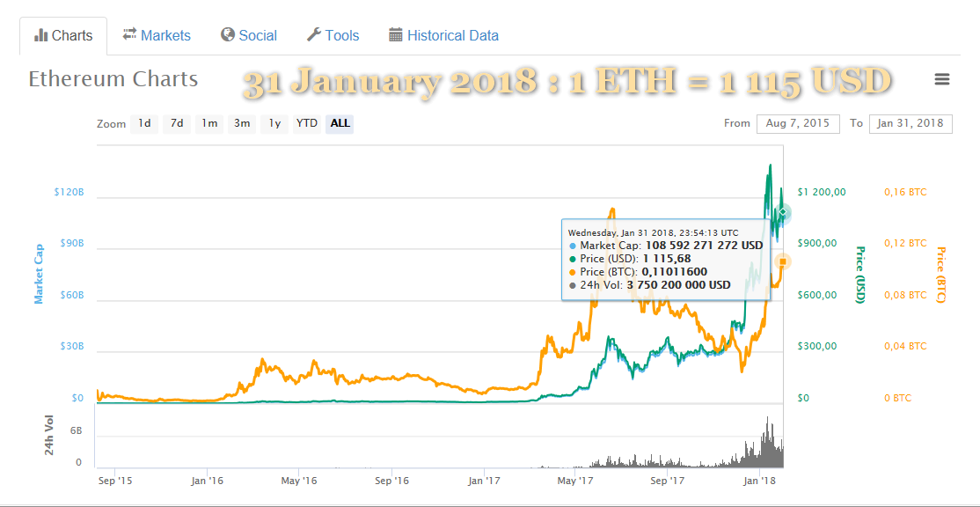Click the 0,12 BTC axis label
Image resolution: width=980 pixels, height=507 pixels.
(905, 243)
